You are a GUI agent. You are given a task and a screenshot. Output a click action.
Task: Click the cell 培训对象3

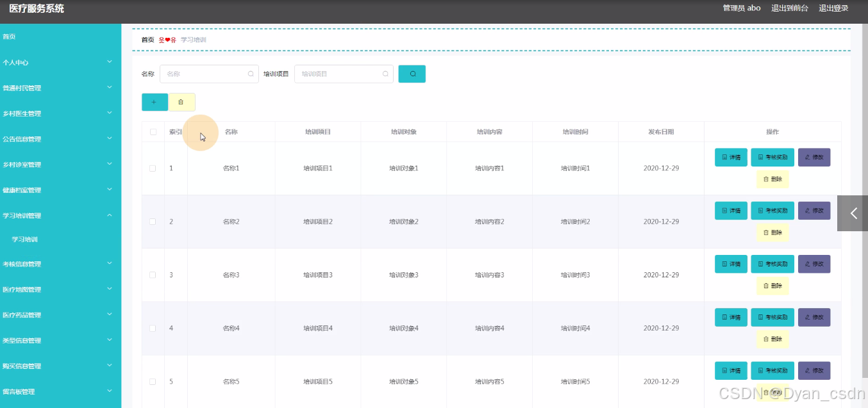tap(404, 275)
